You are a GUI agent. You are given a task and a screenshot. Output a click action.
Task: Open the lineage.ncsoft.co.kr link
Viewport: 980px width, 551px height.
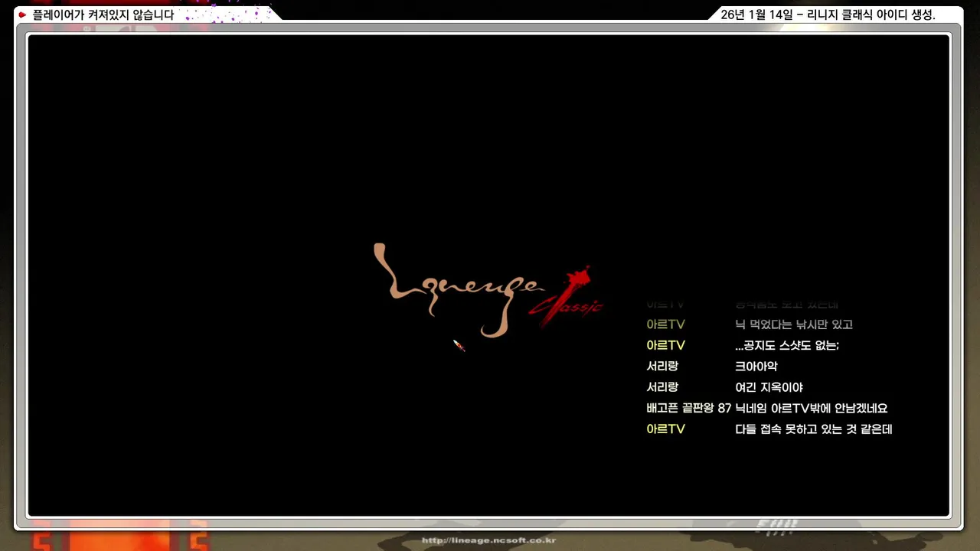[488, 540]
